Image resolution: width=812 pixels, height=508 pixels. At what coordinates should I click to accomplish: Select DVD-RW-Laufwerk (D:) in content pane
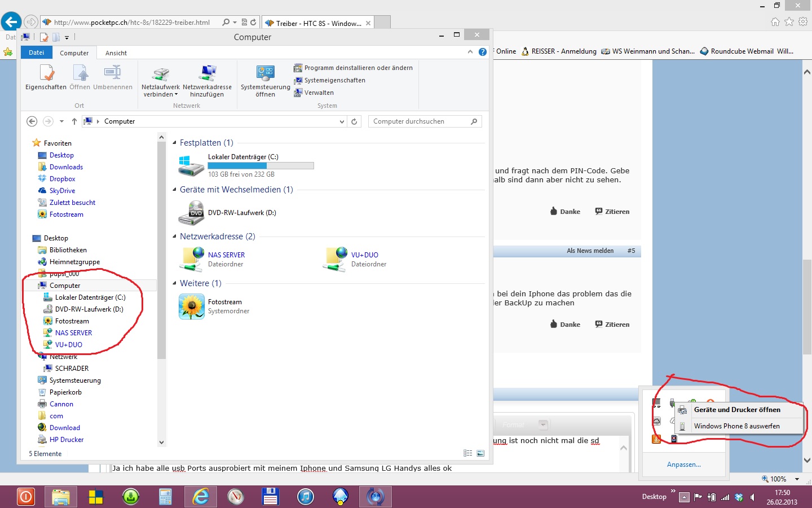(x=227, y=213)
